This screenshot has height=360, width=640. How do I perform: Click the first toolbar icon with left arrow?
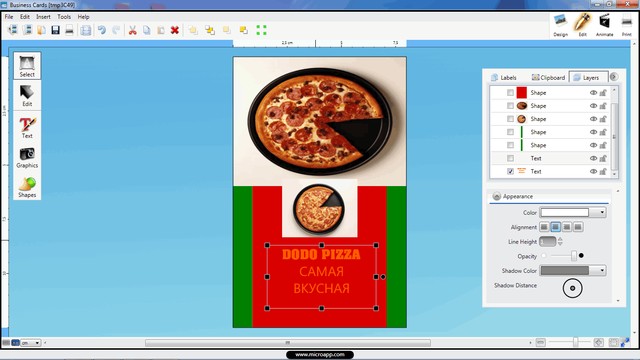(13, 30)
